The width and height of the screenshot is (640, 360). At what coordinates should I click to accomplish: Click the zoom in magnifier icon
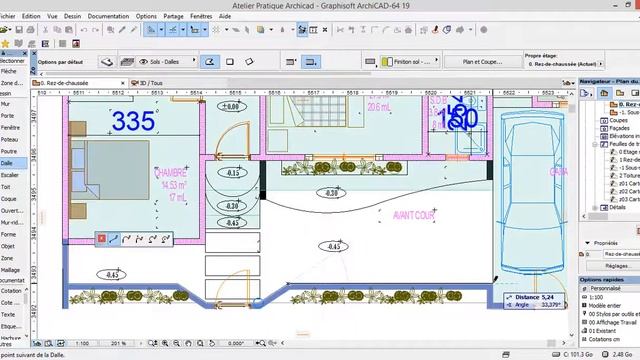tap(165, 344)
